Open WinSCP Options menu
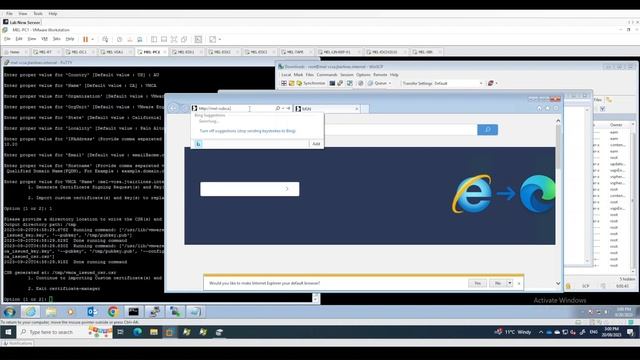Image resolution: width=640 pixels, height=360 pixels. coord(363,75)
